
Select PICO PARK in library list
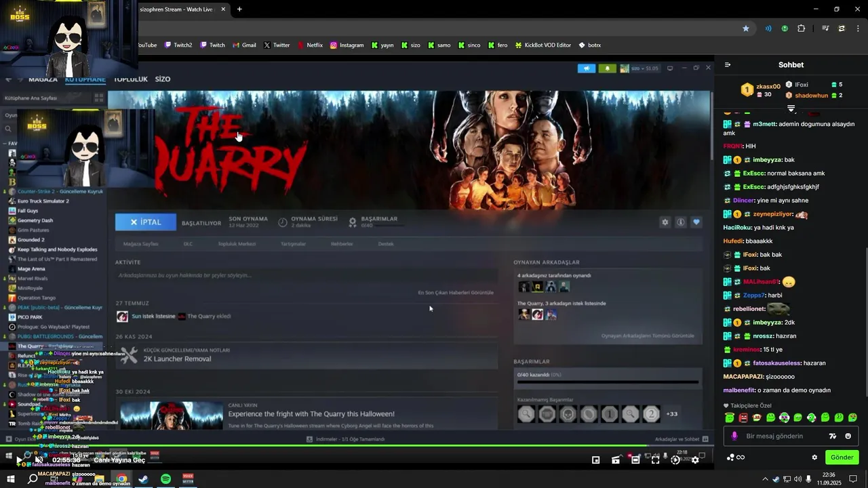tap(30, 317)
